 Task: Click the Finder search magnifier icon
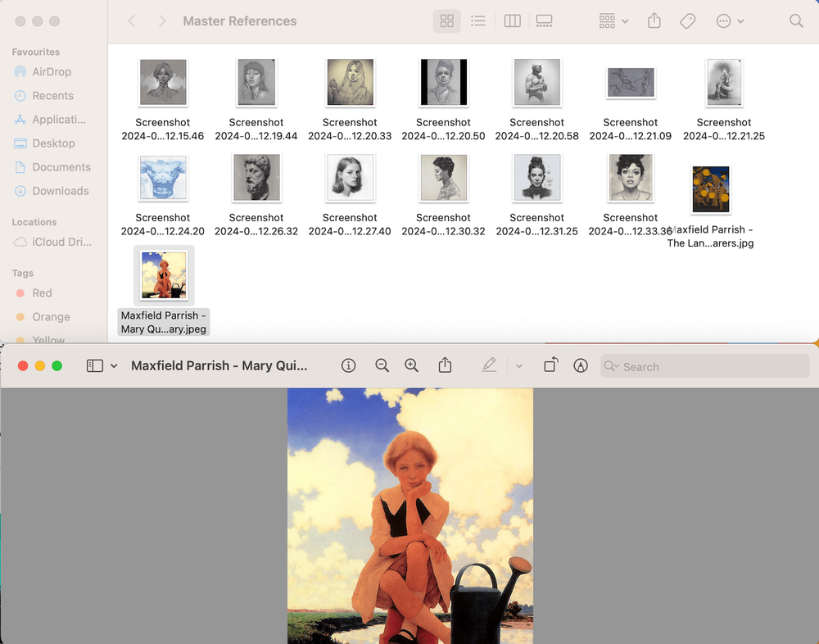point(796,21)
